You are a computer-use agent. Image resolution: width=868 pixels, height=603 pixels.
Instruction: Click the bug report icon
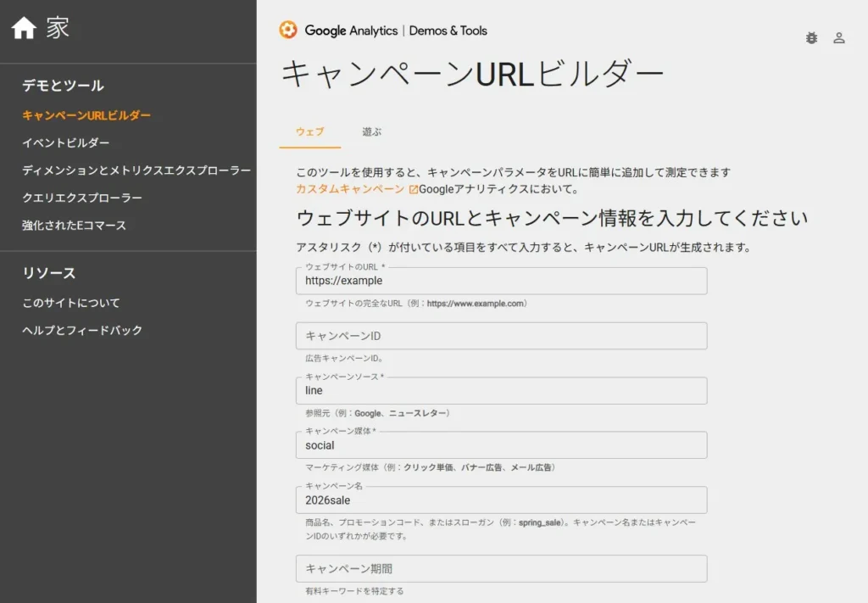(x=811, y=38)
